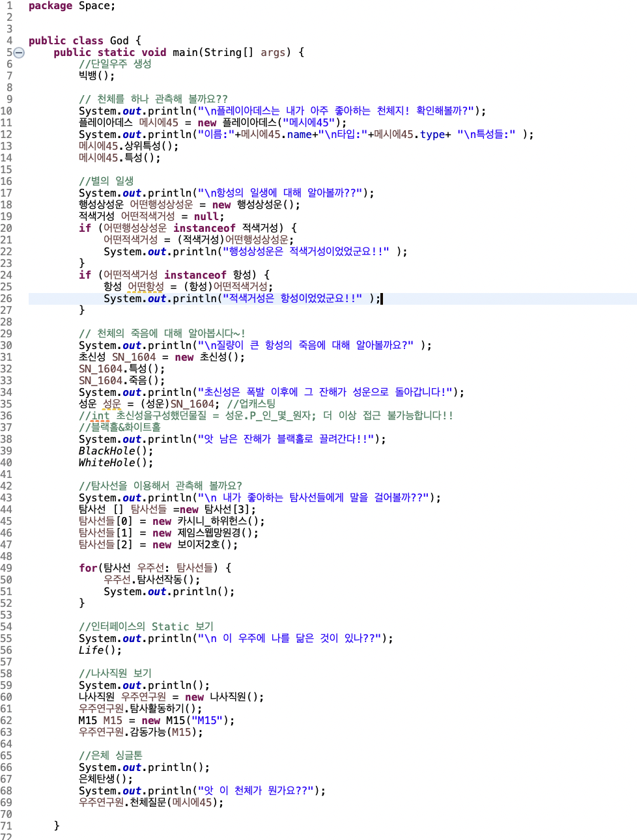Click the '은체탄생();' call
This screenshot has height=840, width=637.
pos(106,779)
